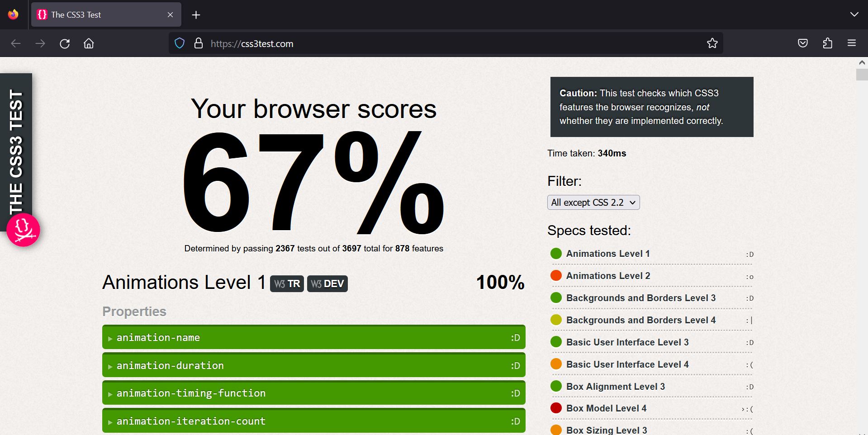
Task: Jump to Backgrounds and Borders Level 4
Action: click(x=640, y=320)
